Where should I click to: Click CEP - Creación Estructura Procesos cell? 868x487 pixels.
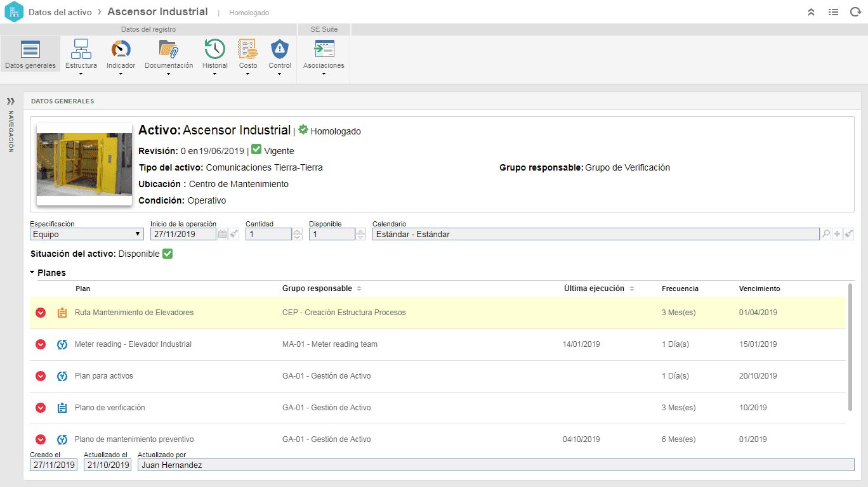tap(344, 313)
